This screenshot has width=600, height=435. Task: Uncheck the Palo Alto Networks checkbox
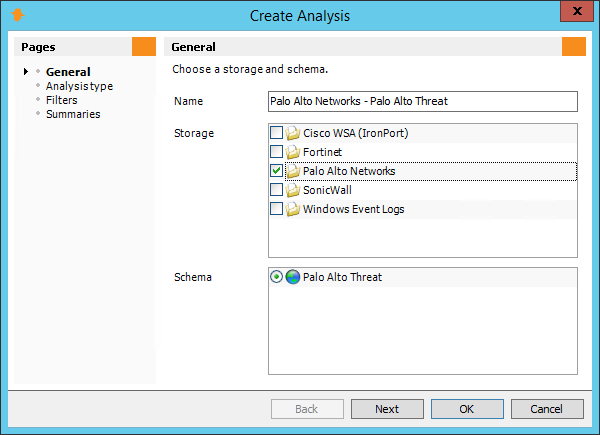click(x=276, y=171)
